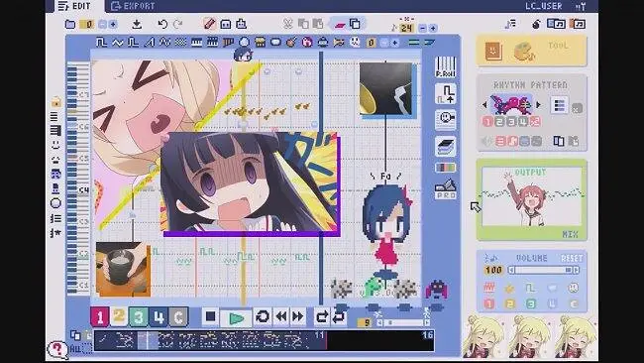Click the scissors cut icon
The height and width of the screenshot is (363, 644).
(x=287, y=24)
